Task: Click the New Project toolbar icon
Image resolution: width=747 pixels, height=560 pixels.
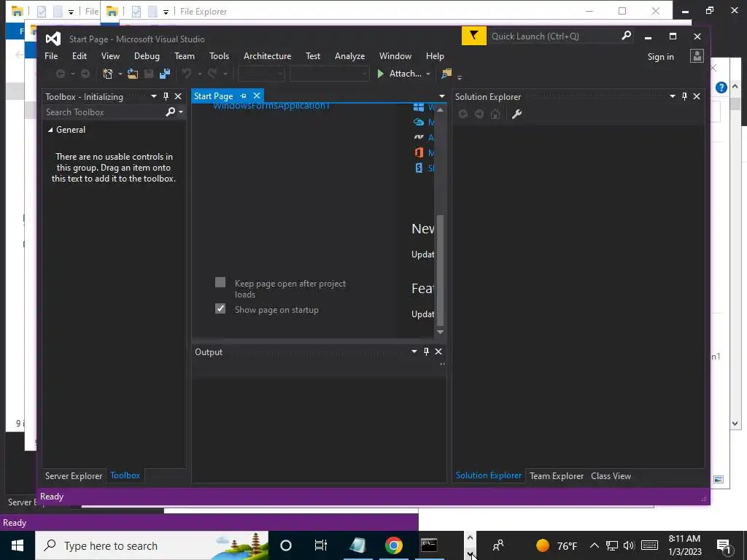Action: (108, 74)
